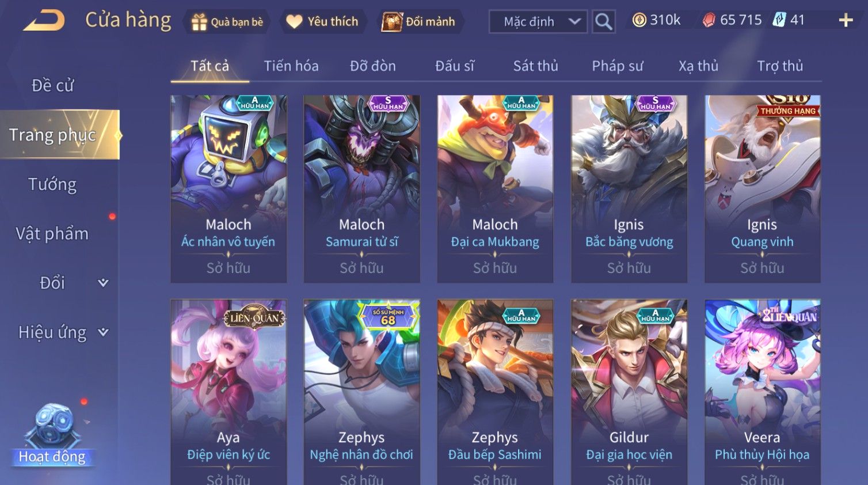Select the Pháp sư tab
This screenshot has height=485, width=868.
point(617,66)
